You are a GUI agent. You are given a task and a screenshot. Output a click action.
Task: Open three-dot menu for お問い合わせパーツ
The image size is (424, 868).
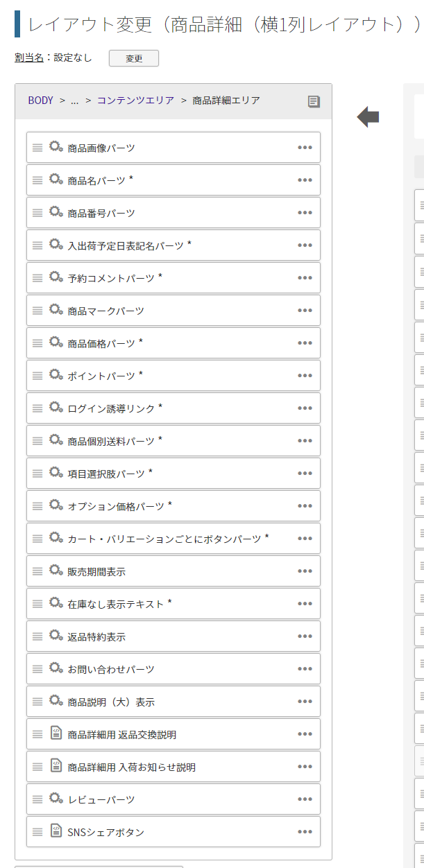click(305, 669)
